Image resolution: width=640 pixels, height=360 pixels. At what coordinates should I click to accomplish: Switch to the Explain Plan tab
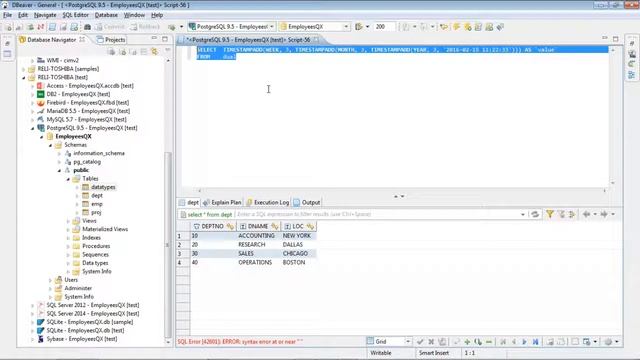point(222,202)
